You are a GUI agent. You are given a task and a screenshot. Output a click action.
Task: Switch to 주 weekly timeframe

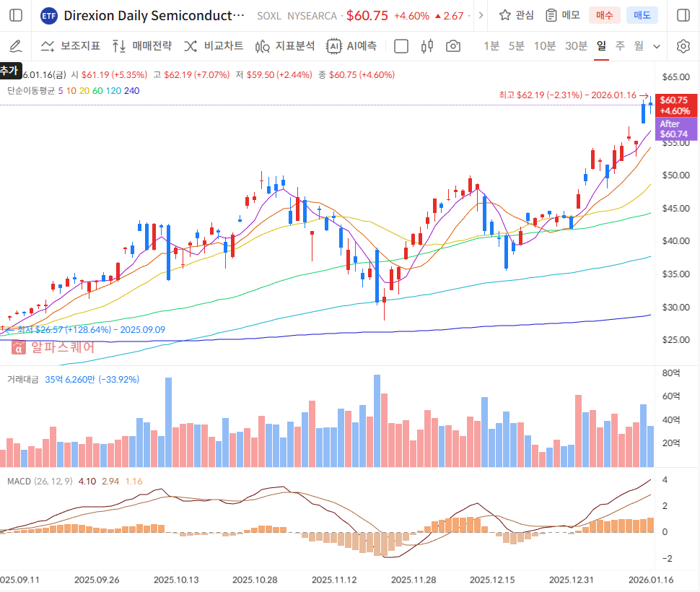(620, 46)
